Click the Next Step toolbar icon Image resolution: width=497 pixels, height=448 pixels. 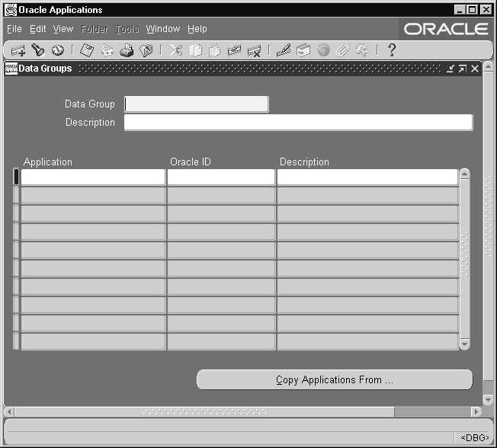point(107,50)
